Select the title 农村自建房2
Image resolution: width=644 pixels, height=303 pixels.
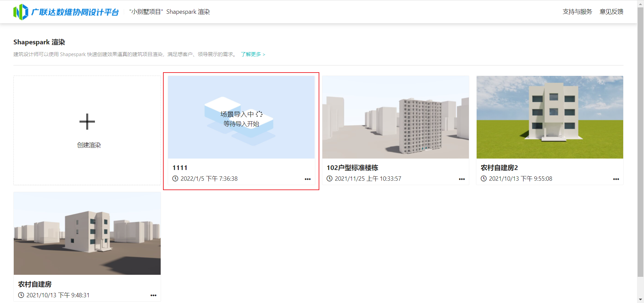pyautogui.click(x=499, y=168)
